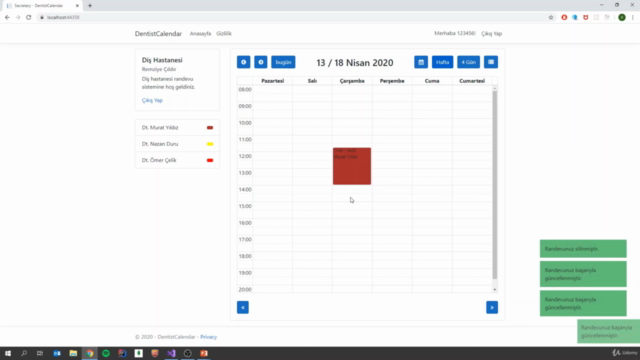Click scrollbar down arrow in calendar
Screen dimensions: 640x360
point(495,289)
